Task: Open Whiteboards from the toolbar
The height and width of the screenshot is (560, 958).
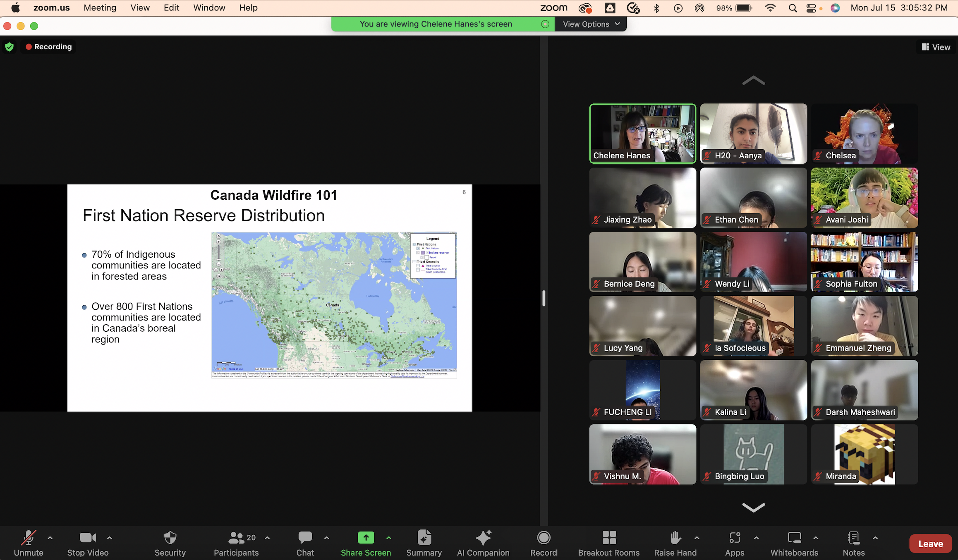Action: coord(794,538)
